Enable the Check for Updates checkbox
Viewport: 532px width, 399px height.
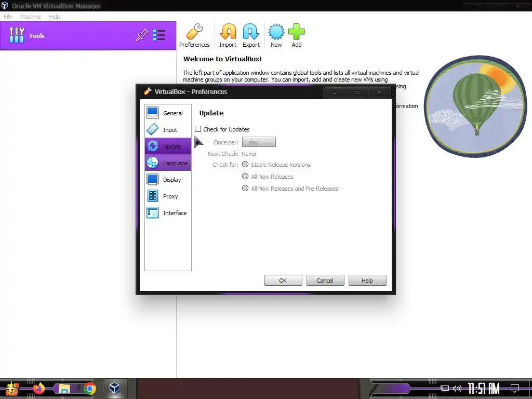pyautogui.click(x=198, y=129)
